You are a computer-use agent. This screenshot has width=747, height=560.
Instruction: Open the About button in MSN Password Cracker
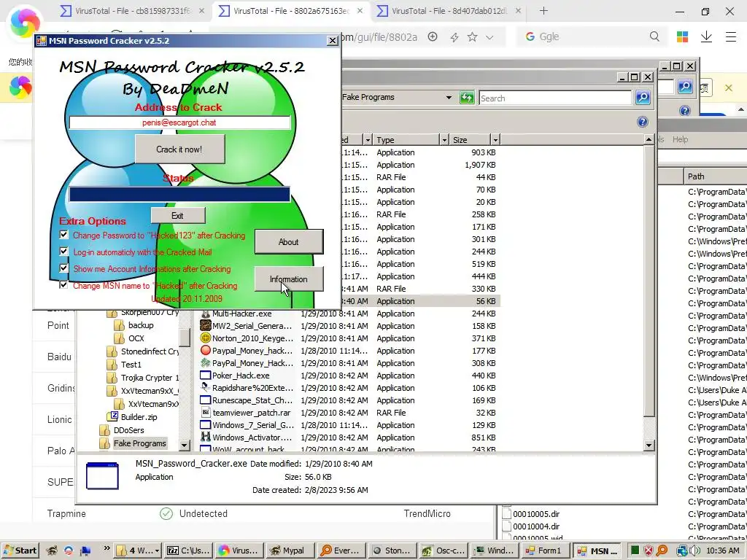coord(289,242)
